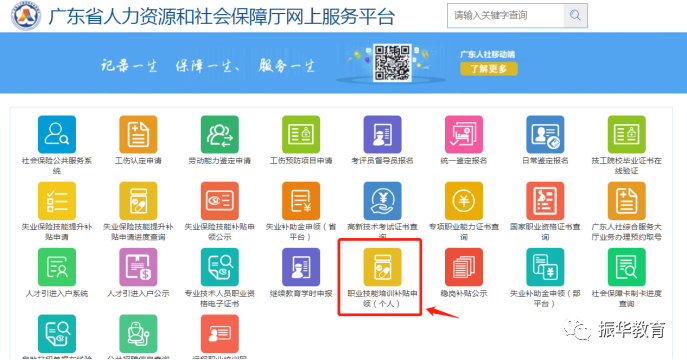Open 工伤认定申请 service

[138, 134]
